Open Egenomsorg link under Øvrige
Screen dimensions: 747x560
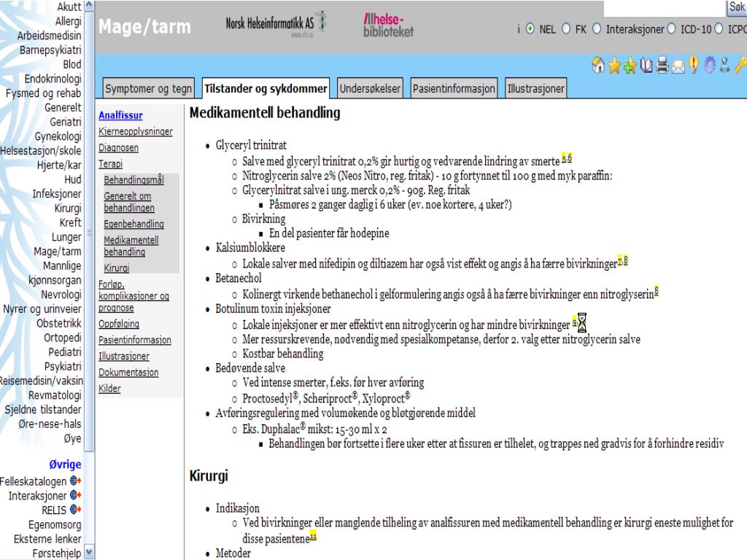55,524
